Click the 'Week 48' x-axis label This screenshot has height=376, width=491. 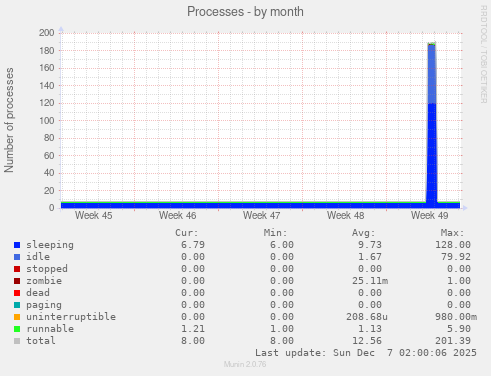(345, 215)
